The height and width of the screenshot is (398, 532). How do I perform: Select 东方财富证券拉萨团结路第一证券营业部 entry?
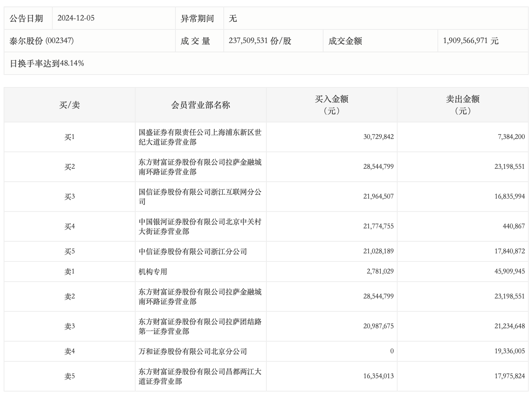(x=200, y=326)
